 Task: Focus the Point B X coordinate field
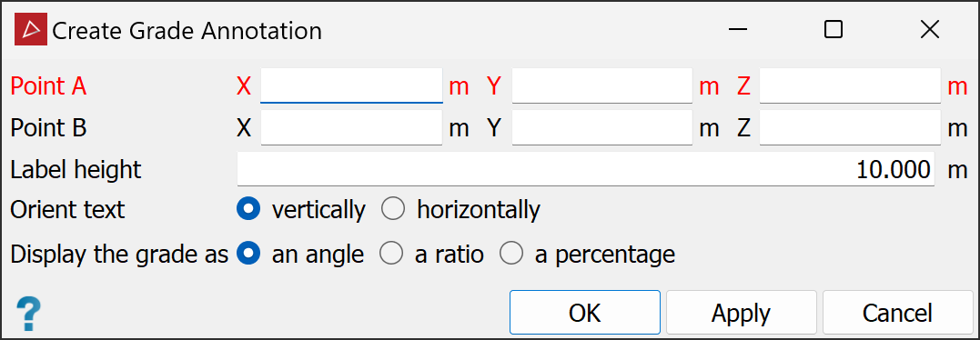click(352, 128)
